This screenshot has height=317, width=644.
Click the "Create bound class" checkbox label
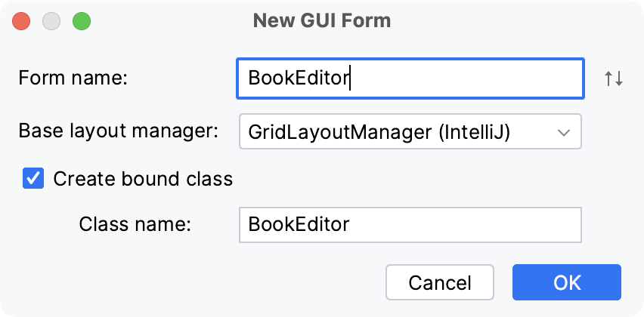point(143,180)
